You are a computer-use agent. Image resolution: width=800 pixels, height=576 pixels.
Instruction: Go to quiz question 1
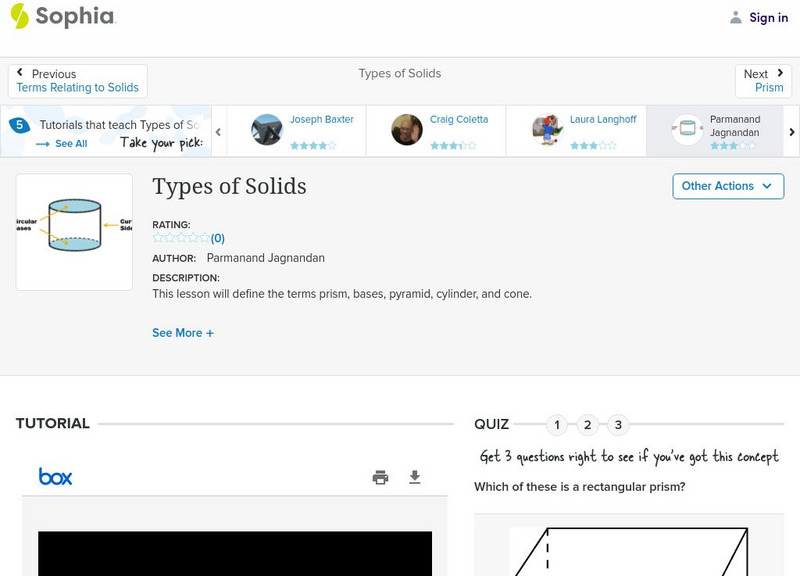(x=557, y=425)
